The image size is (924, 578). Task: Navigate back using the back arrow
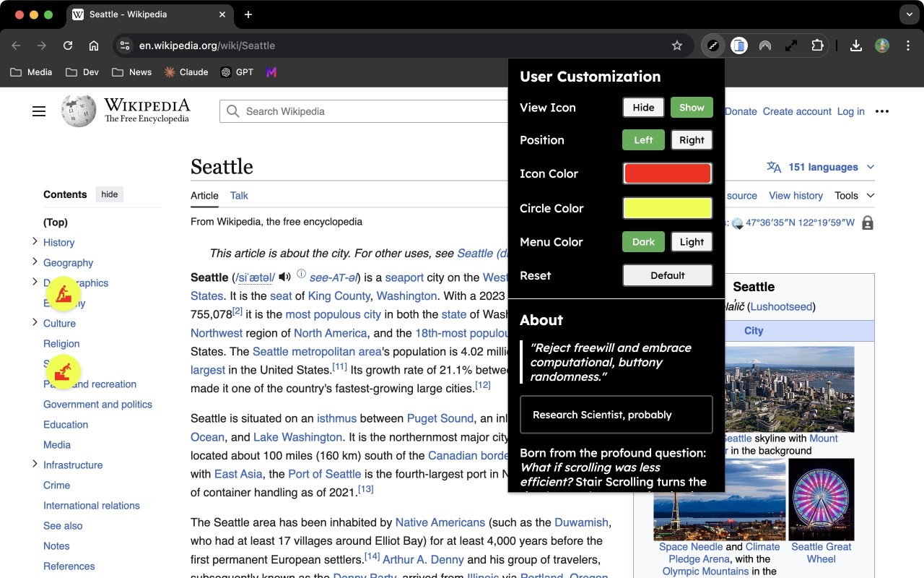(x=16, y=46)
